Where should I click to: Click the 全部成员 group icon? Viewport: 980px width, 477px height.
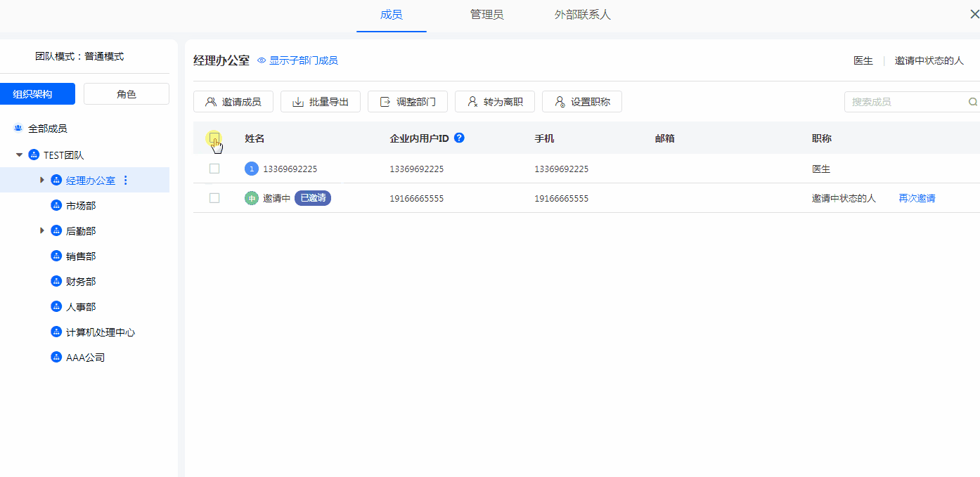coord(18,129)
